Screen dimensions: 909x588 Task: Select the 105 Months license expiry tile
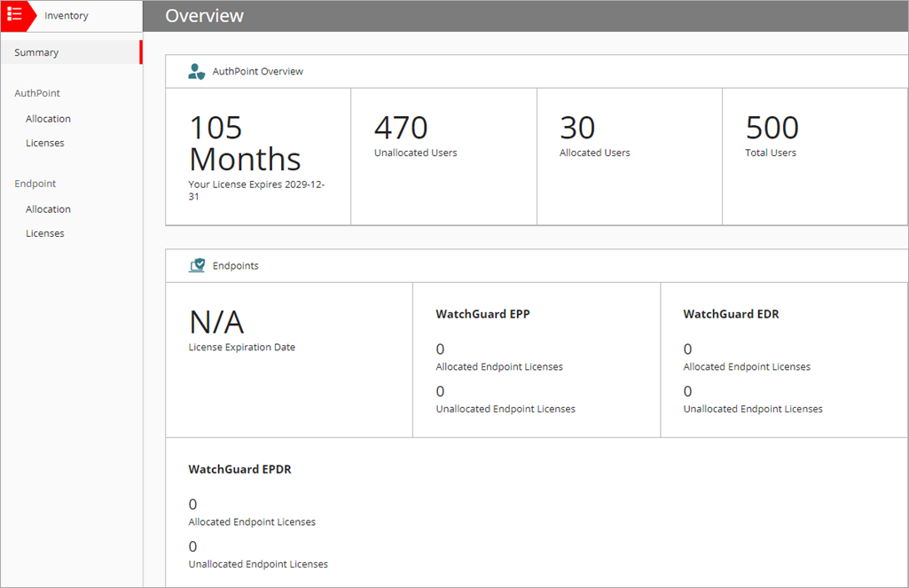coord(257,156)
